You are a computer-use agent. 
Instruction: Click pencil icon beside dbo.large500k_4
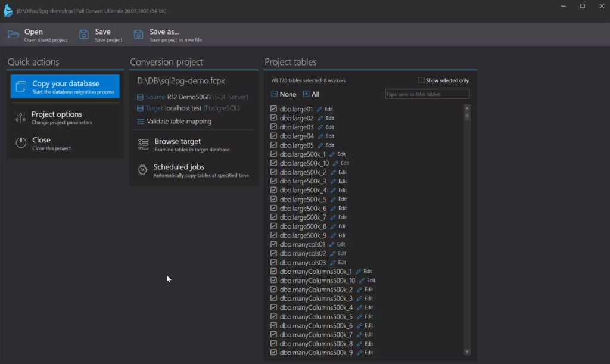click(x=333, y=190)
